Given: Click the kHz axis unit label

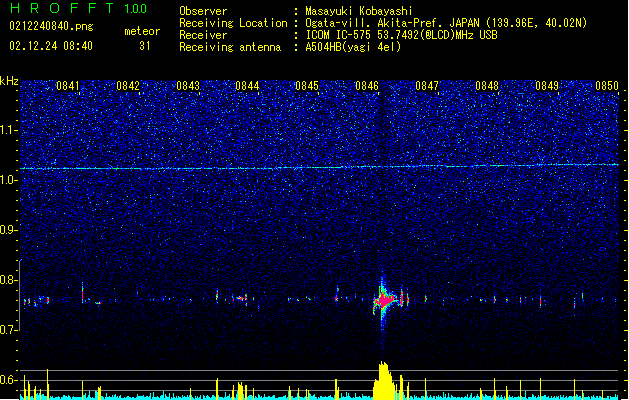Looking at the screenshot, I should coord(9,81).
